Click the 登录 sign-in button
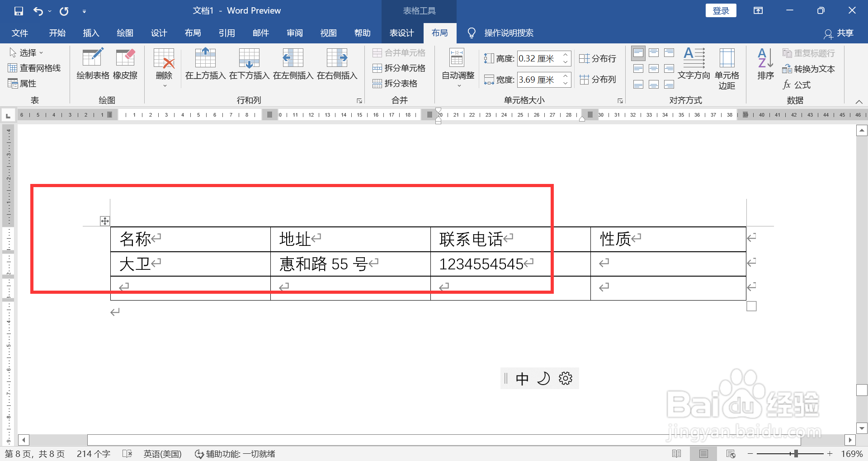The width and height of the screenshot is (868, 461). pyautogui.click(x=721, y=10)
